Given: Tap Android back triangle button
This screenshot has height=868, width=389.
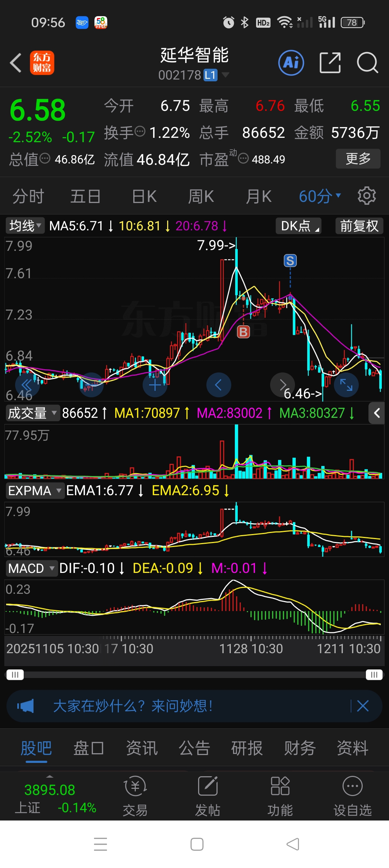Looking at the screenshot, I should [x=293, y=844].
